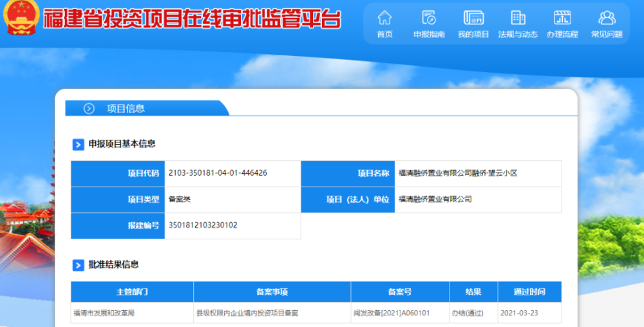
Task: Select the 办理流程 menu label
Action: [562, 35]
